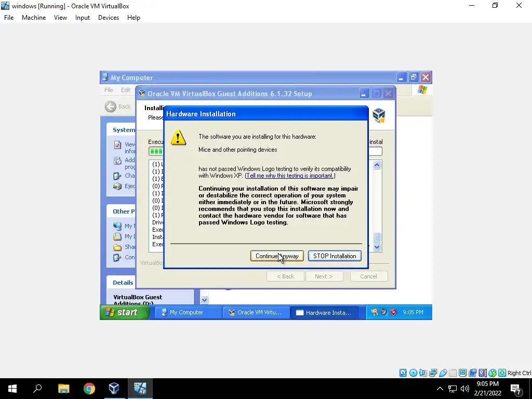
Task: Open 'Tell me why this testing is important' link
Action: [290, 176]
